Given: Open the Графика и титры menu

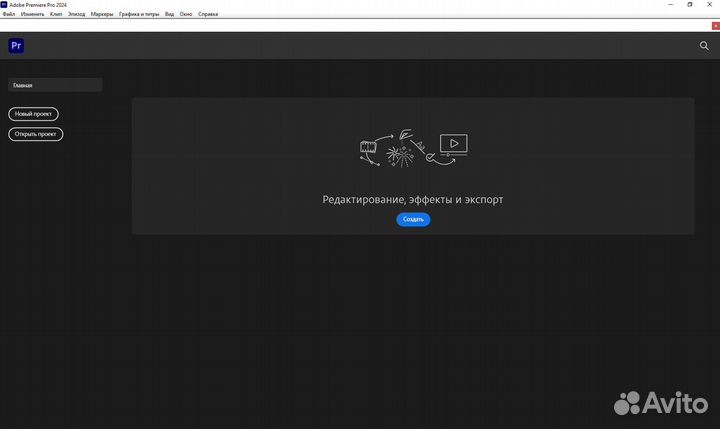Looking at the screenshot, I should coord(139,14).
